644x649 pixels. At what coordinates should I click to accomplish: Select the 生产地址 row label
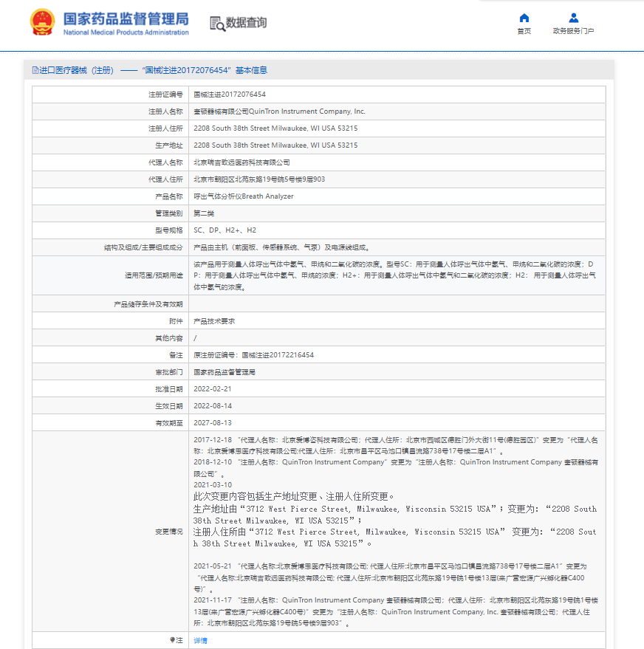tap(169, 145)
